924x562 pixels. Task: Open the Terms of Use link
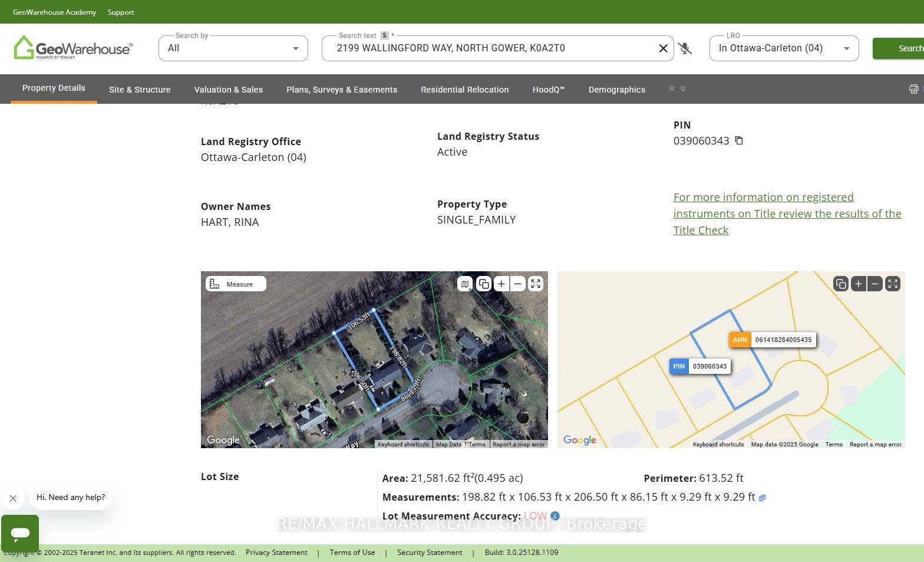click(x=352, y=553)
